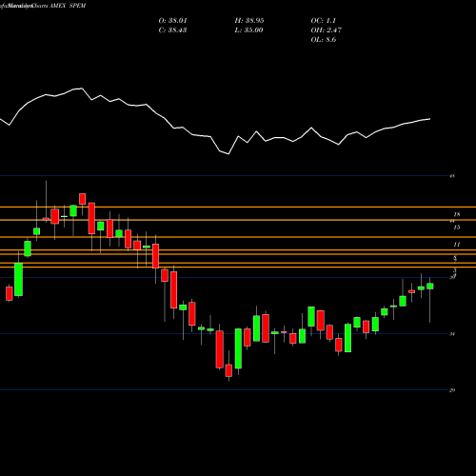Select the high value 'H: 38.95'
Screen dimensions: 476x476
coord(249,21)
